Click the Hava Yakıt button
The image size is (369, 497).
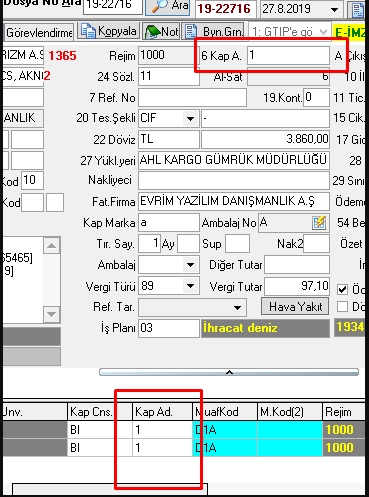coord(295,307)
